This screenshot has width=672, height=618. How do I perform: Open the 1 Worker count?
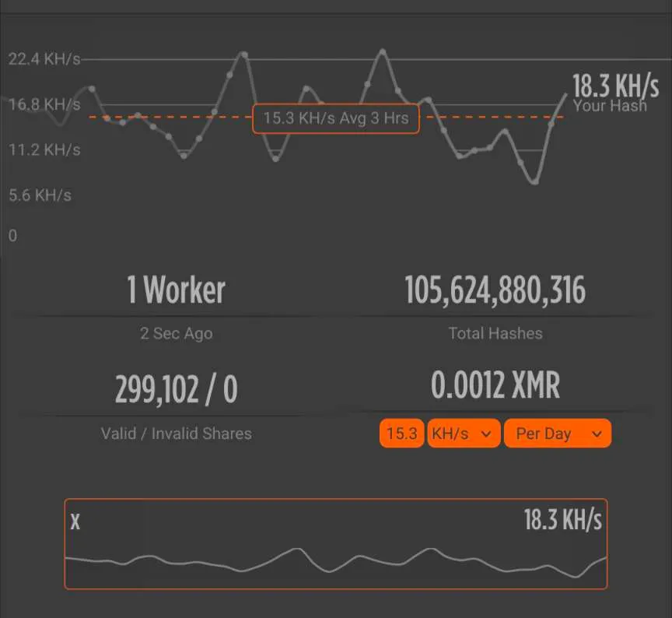tap(176, 290)
